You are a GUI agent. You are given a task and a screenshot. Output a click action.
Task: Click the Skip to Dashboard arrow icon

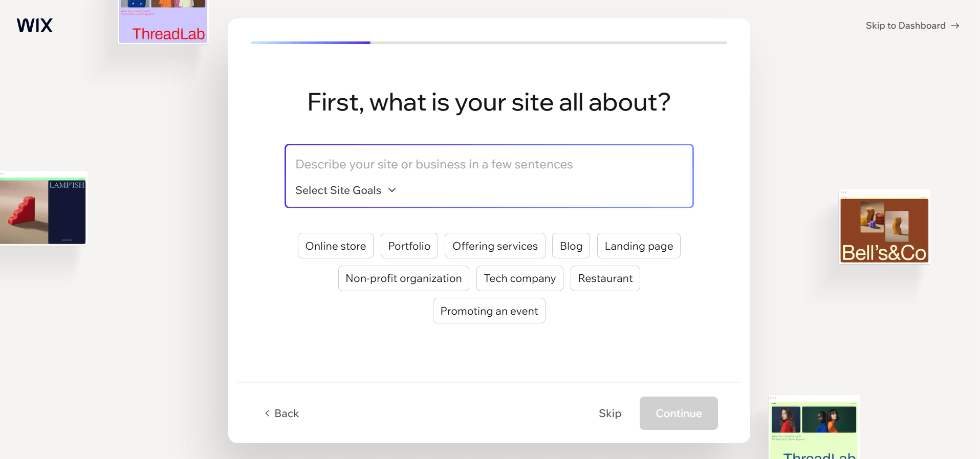pos(955,25)
